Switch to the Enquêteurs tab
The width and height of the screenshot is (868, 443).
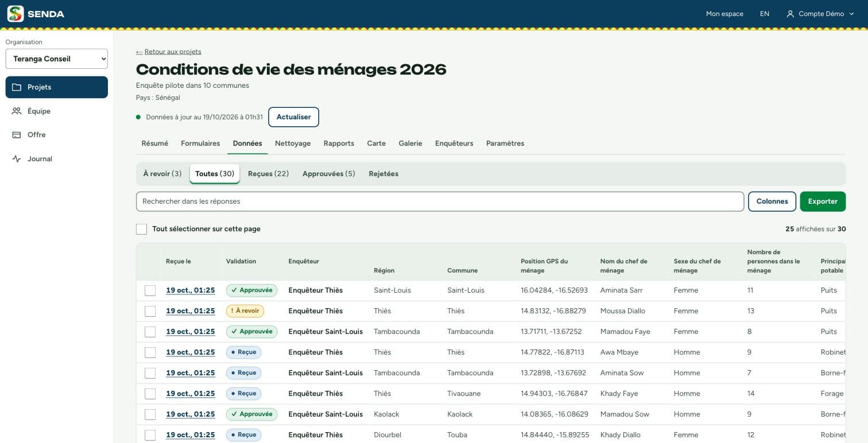(x=454, y=143)
